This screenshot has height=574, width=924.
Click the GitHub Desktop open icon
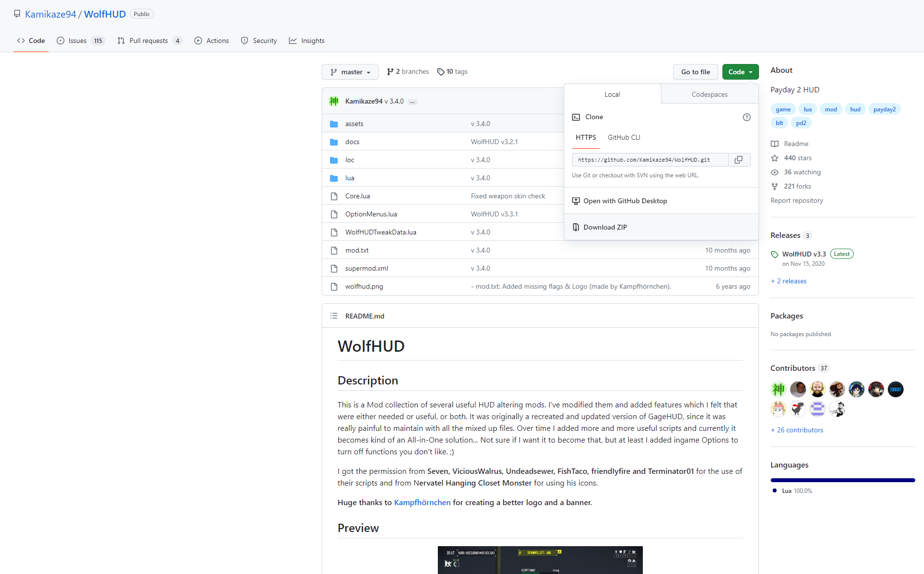pyautogui.click(x=576, y=201)
